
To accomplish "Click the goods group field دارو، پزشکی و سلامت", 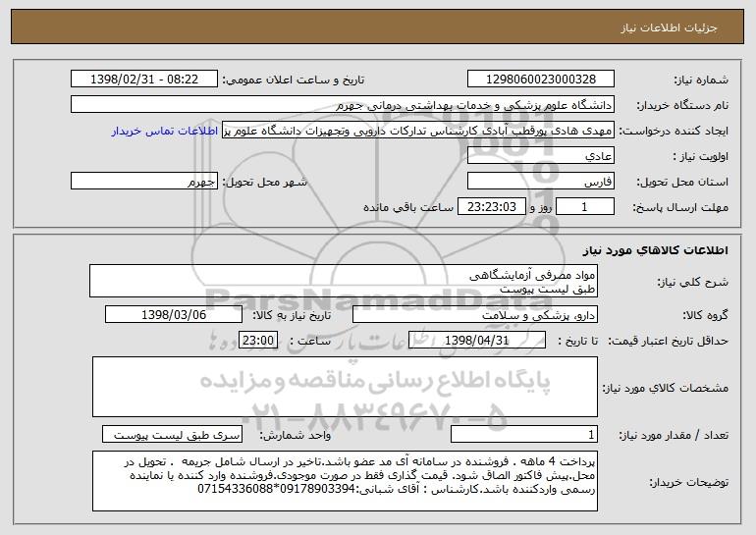I will (x=475, y=315).
